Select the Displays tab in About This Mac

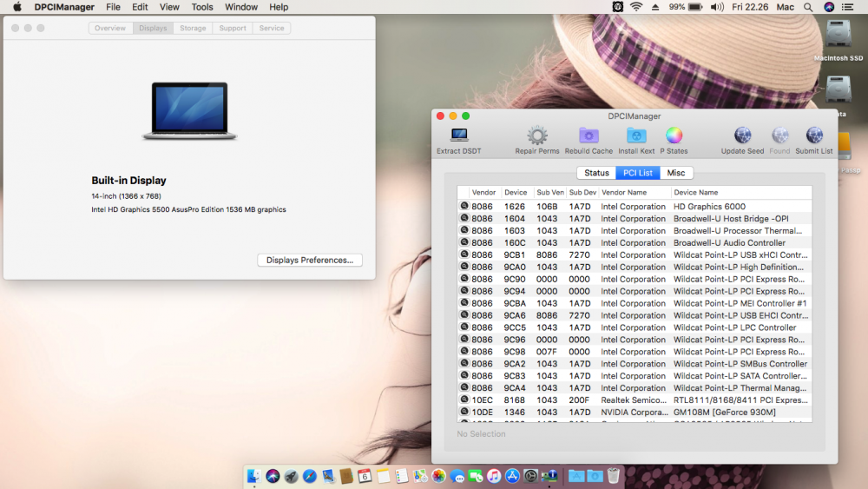(x=153, y=29)
